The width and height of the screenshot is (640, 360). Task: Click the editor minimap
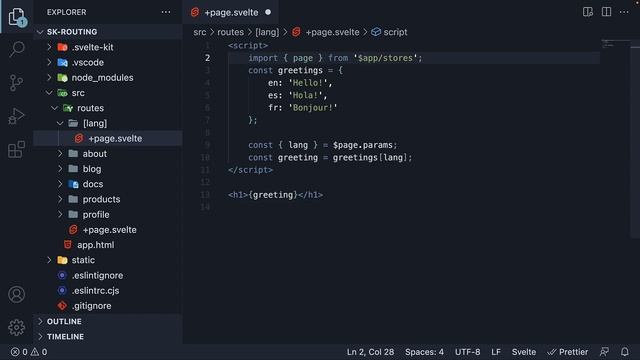point(615,44)
